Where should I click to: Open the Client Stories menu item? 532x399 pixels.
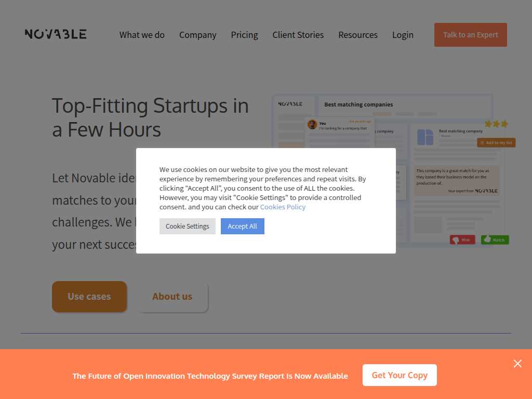298,35
